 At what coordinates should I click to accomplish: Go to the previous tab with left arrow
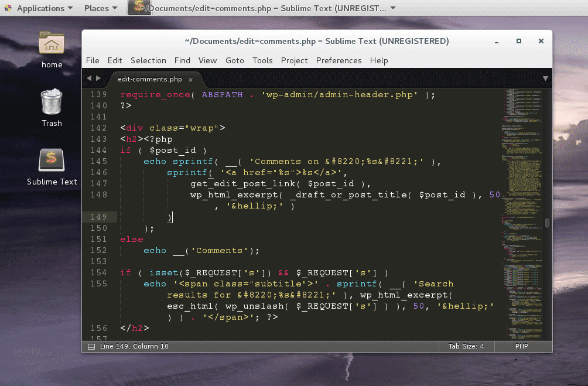click(x=89, y=78)
